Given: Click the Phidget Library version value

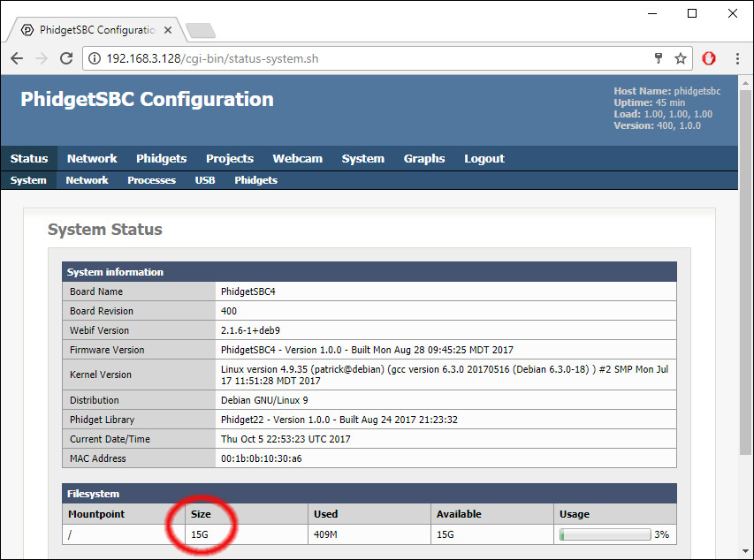Looking at the screenshot, I should point(339,420).
